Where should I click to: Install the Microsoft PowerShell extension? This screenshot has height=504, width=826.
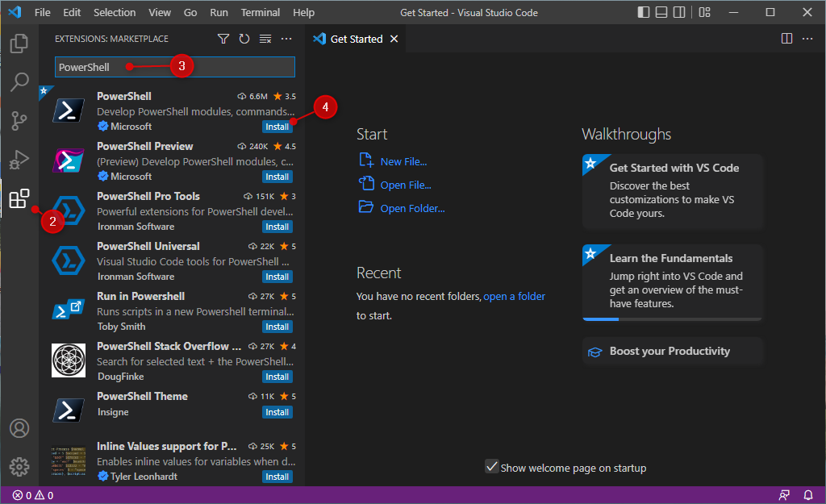click(x=277, y=127)
